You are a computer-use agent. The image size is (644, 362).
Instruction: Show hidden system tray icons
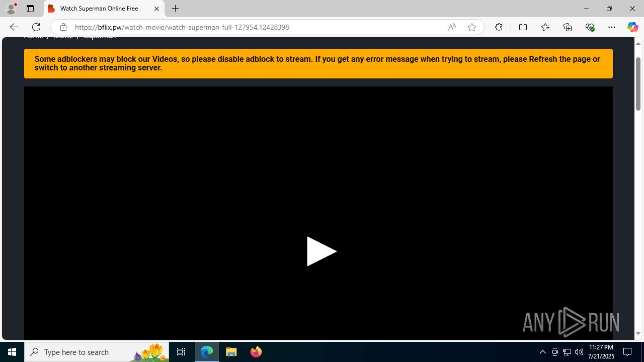click(542, 352)
